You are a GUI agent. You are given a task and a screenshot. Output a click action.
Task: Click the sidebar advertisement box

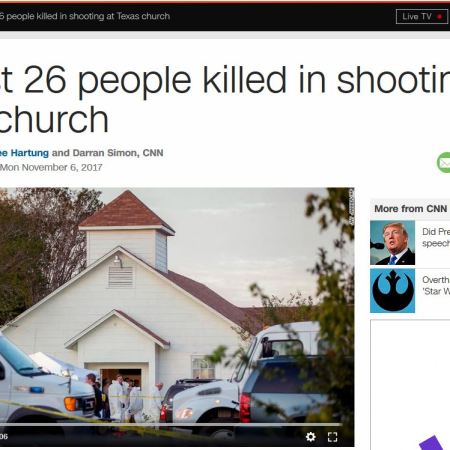pos(410,385)
